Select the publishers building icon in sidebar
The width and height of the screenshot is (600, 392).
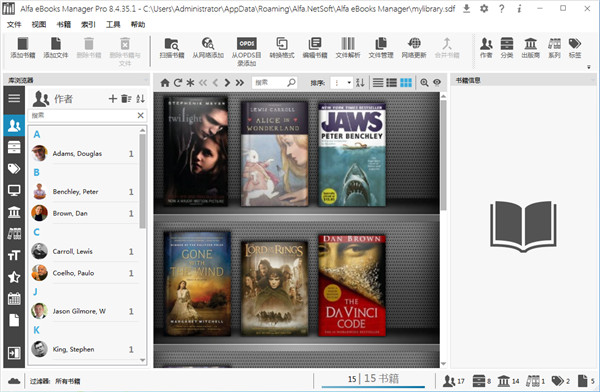14,212
